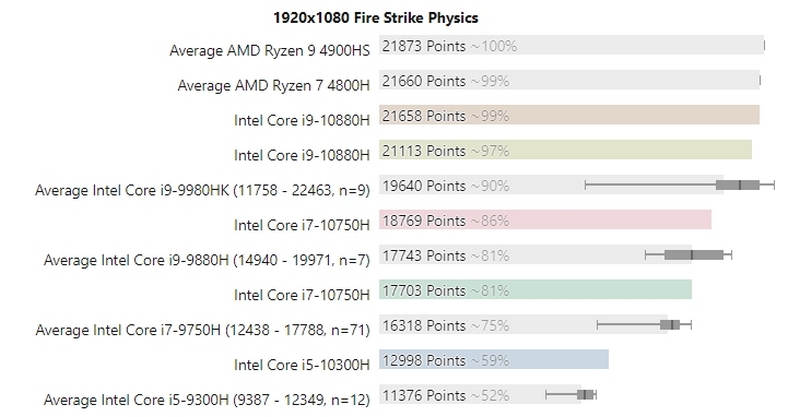
Task: Click the box plot in the i5-9300H row
Action: tap(586, 394)
